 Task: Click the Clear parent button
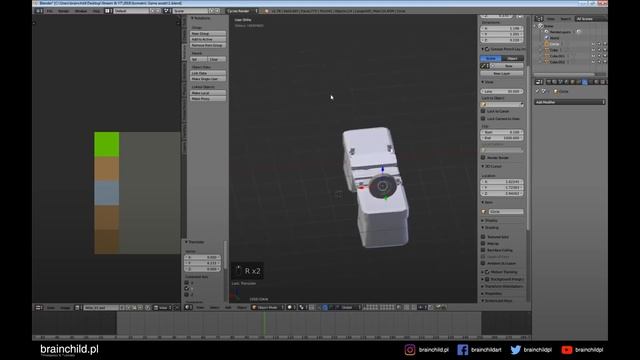click(217, 59)
